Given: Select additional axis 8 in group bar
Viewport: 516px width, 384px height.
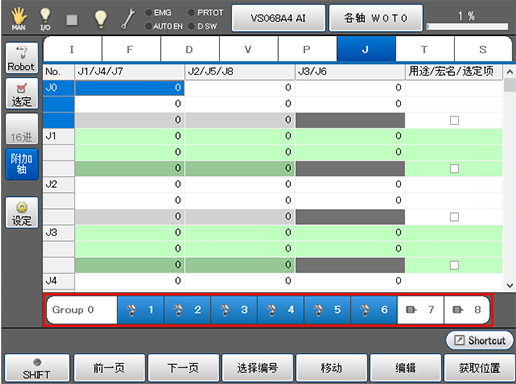Looking at the screenshot, I should [x=467, y=310].
